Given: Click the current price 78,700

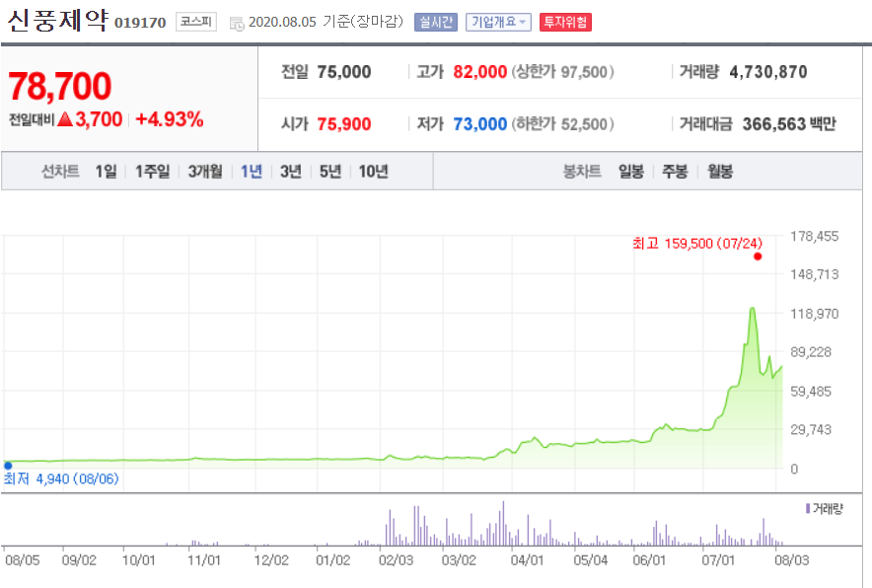Looking at the screenshot, I should [60, 86].
